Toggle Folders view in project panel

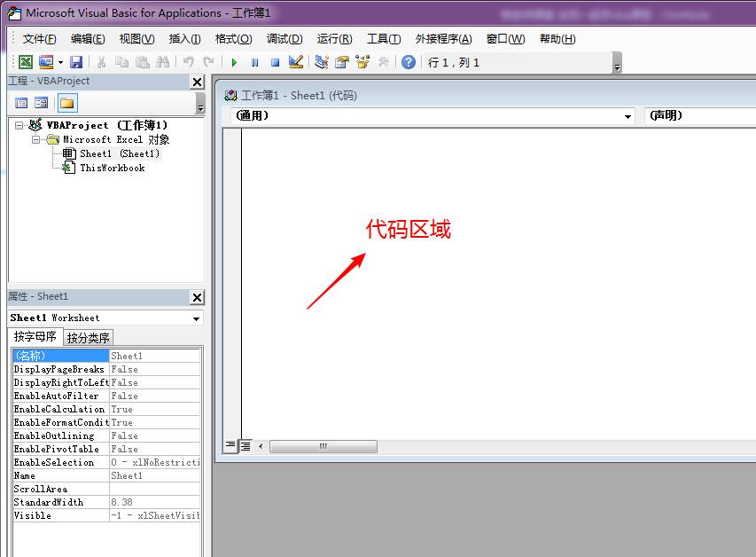tap(67, 103)
